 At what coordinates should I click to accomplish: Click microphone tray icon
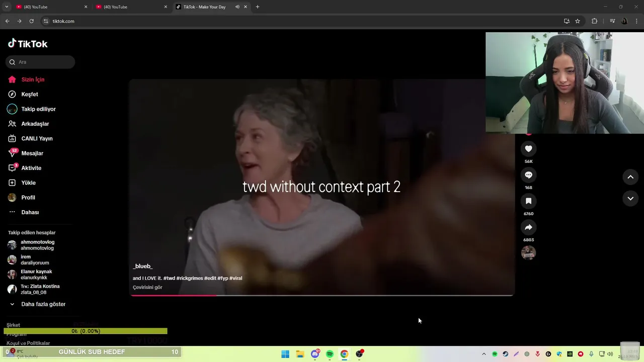click(x=591, y=354)
